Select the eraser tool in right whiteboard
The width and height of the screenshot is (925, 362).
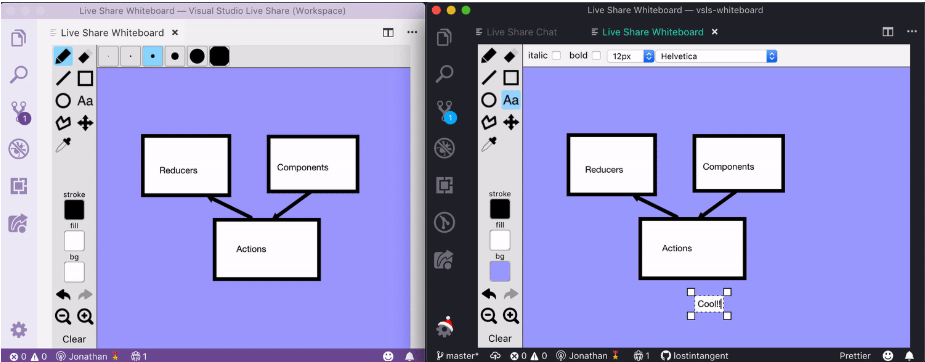(510, 56)
